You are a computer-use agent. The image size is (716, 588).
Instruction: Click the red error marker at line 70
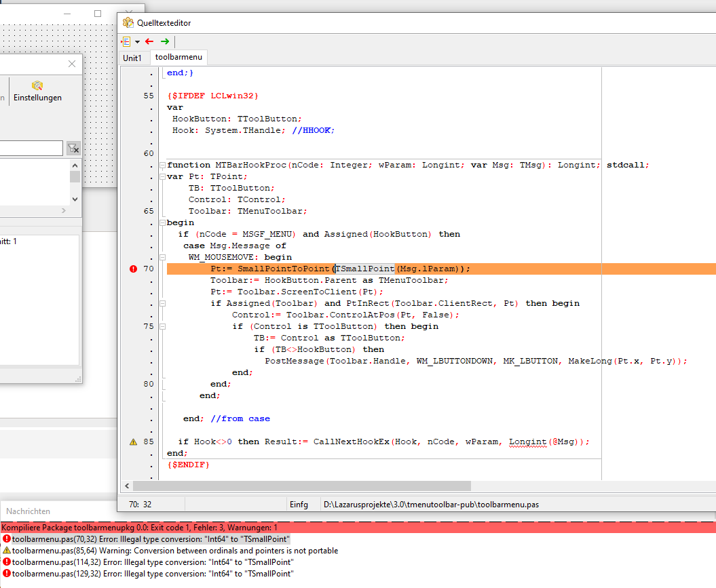click(x=133, y=269)
